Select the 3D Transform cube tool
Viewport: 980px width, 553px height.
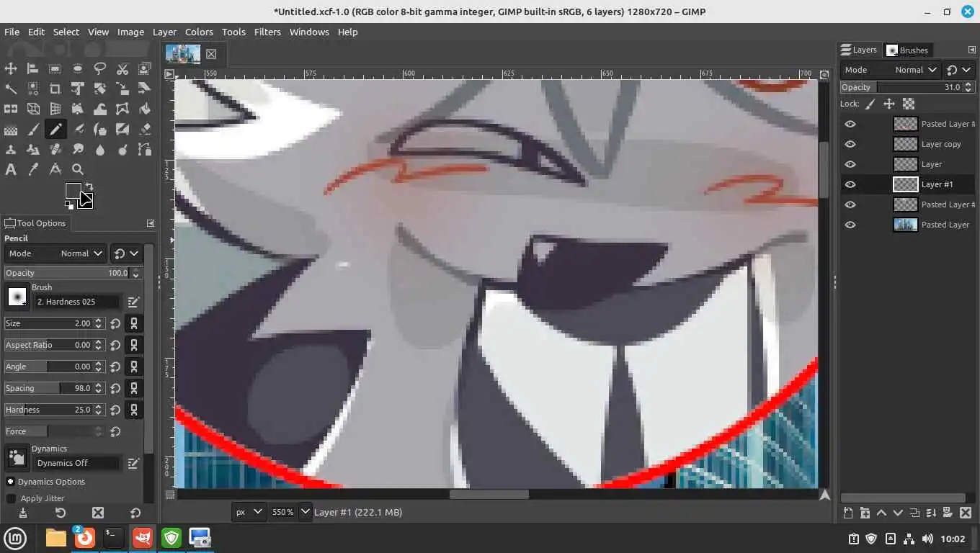tap(32, 109)
